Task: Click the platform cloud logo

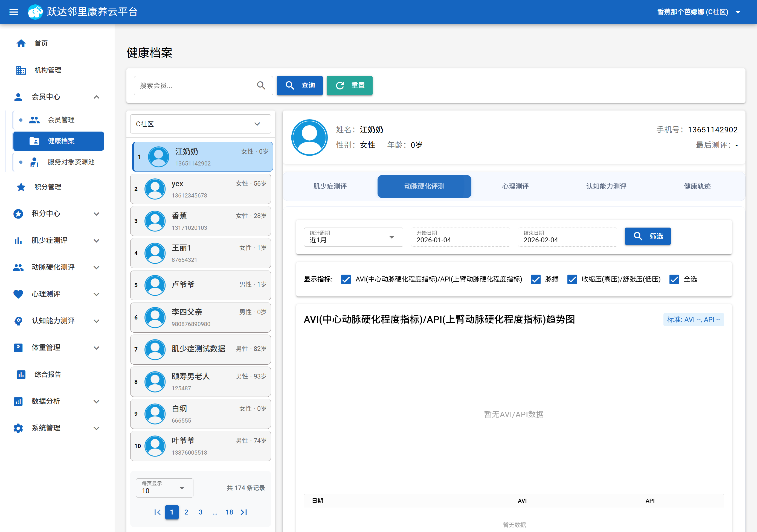Action: (x=35, y=12)
